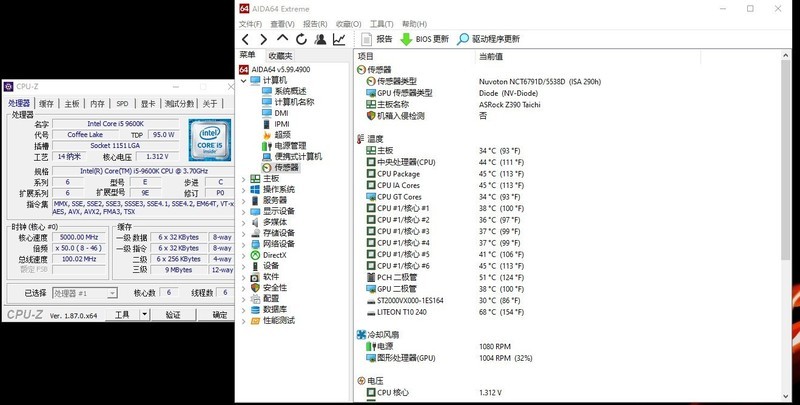Refresh AIDA64 sensor readings
This screenshot has width=800, height=405.
[x=301, y=39]
